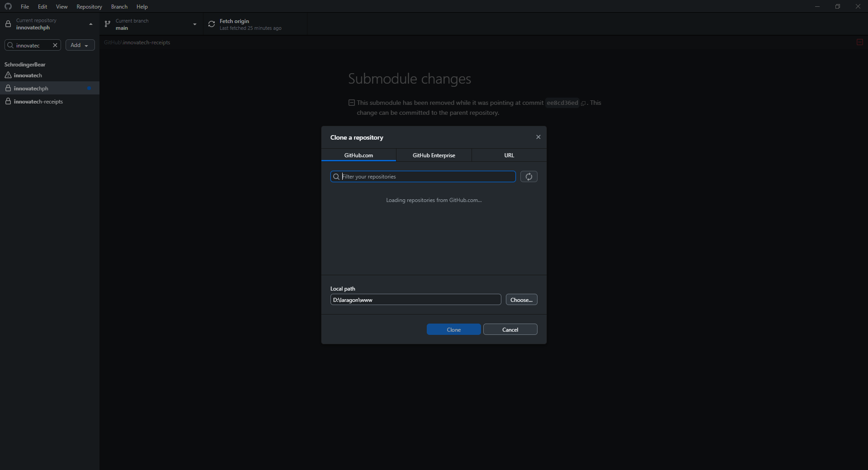
Task: Open the Help menu
Action: 142,6
